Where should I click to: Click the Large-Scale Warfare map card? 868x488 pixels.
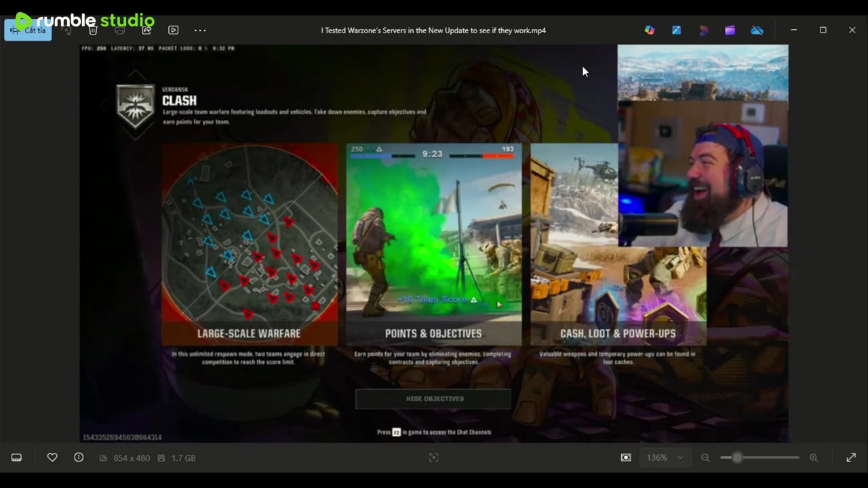(250, 244)
